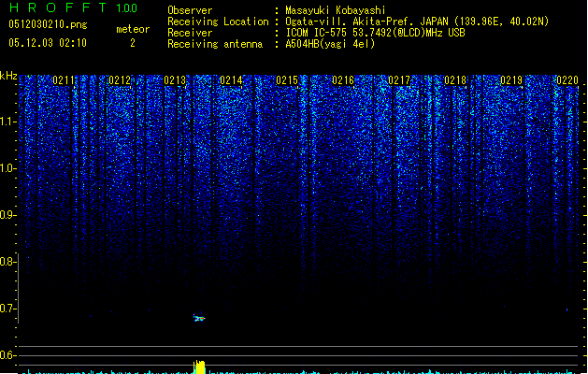
Task: Click the antenna A504HB(yagi 4el) text
Action: pos(330,44)
